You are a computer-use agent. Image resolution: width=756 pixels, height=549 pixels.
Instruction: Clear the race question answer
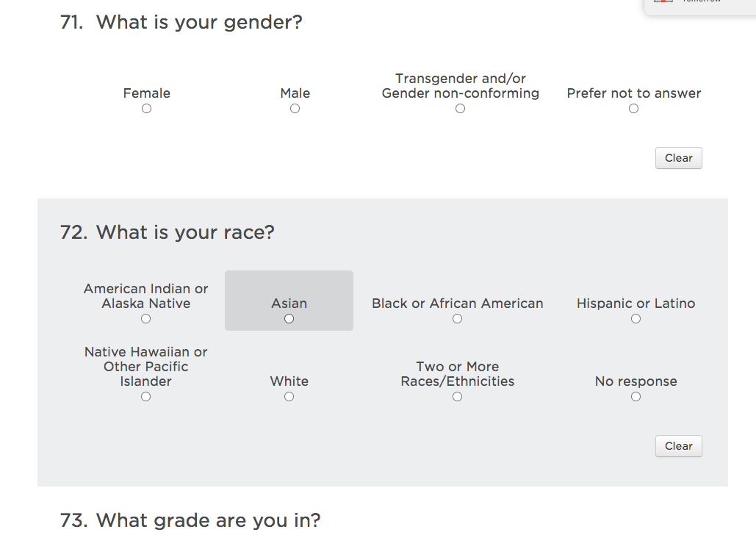pos(678,446)
